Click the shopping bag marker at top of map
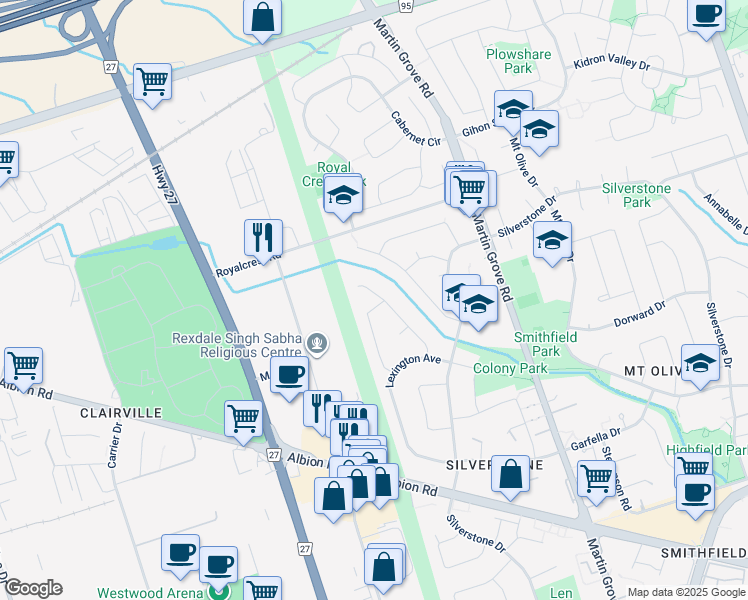The width and height of the screenshot is (748, 600). pos(262,18)
